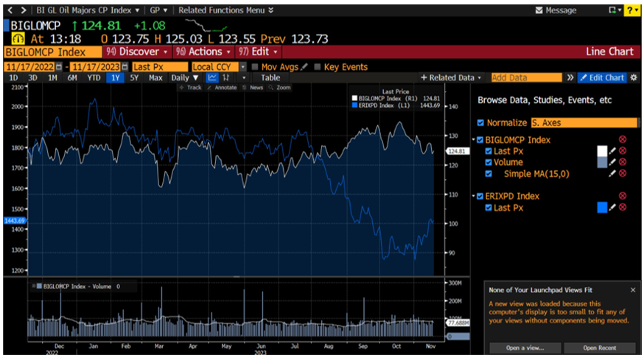Expand the Daily frequency dropdown
644x357 pixels.
coord(184,77)
